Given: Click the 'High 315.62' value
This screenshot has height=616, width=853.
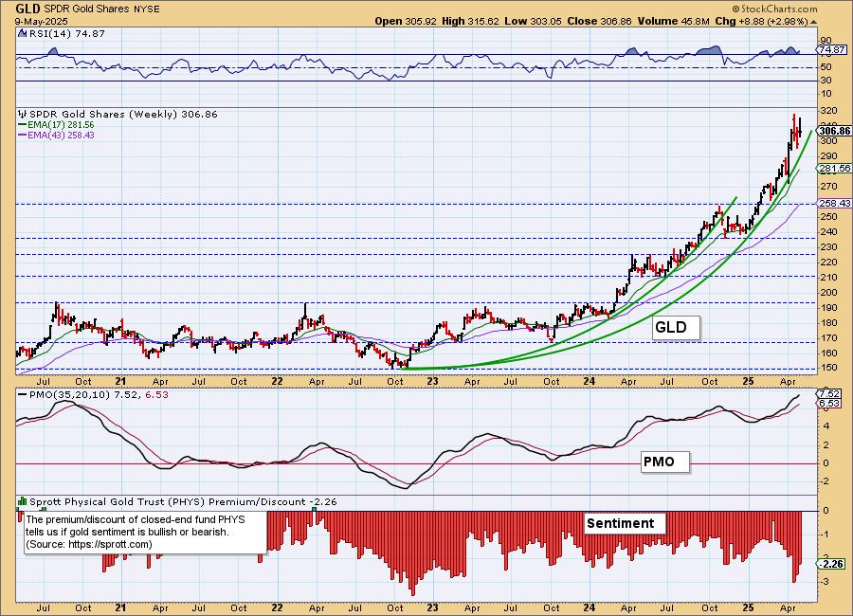Looking at the screenshot, I should pyautogui.click(x=470, y=21).
